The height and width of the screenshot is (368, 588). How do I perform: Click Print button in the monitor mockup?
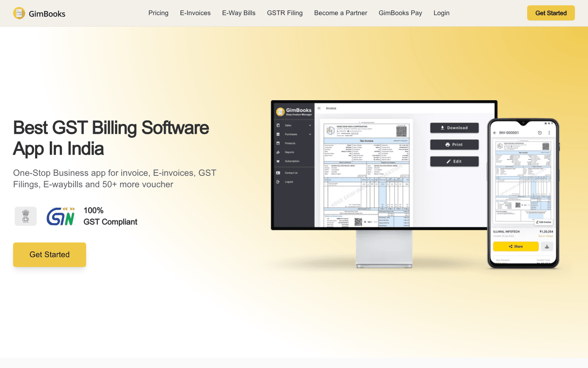coord(454,145)
